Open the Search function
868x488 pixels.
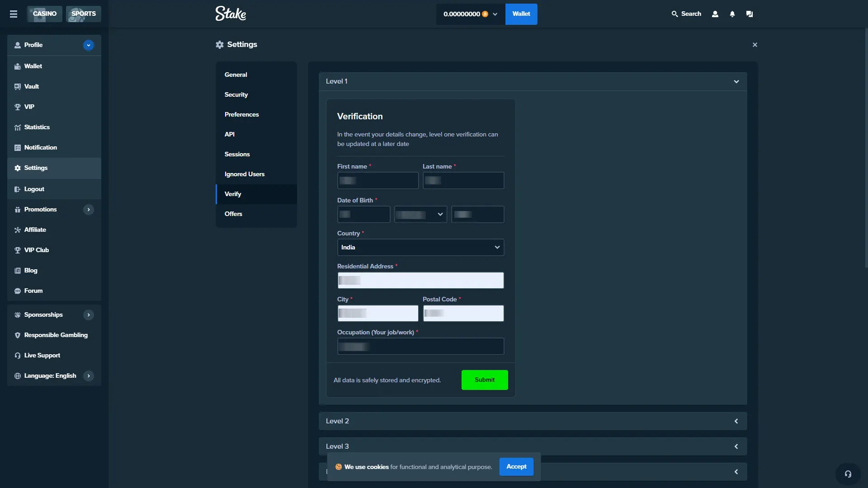point(684,14)
